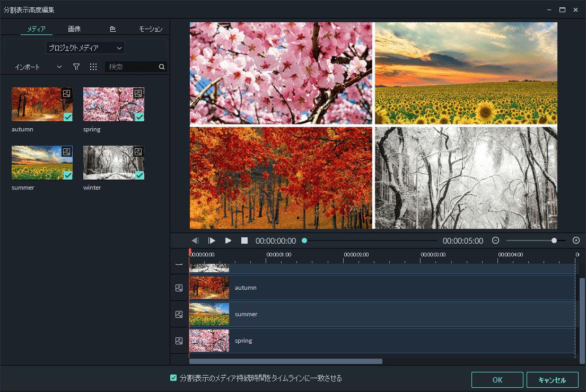Screen dimensions: 586x392
Task: Select the summer media thumbnail
Action: (x=42, y=163)
